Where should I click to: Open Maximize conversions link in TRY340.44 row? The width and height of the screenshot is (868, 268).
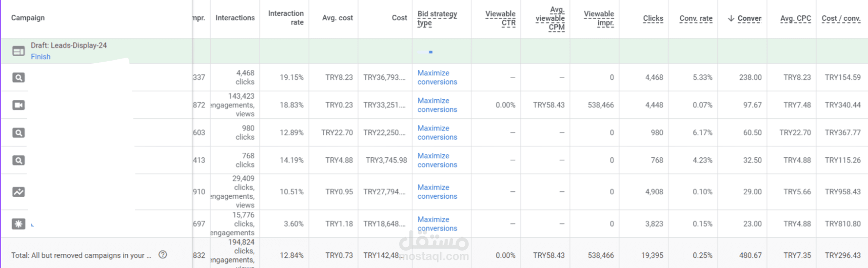pyautogui.click(x=437, y=105)
